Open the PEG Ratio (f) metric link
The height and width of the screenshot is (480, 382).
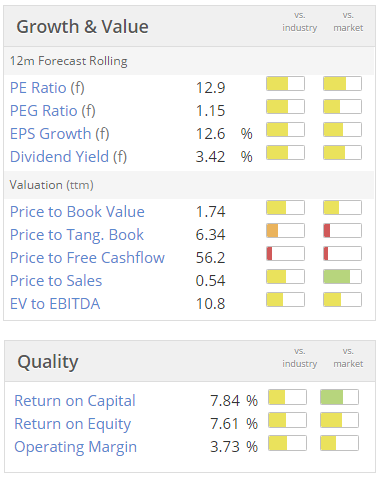[x=53, y=111]
